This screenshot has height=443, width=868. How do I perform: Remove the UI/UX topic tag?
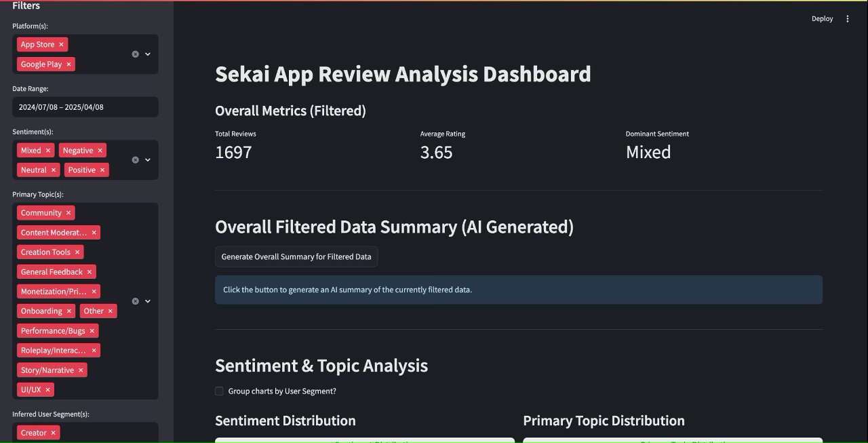pyautogui.click(x=47, y=390)
